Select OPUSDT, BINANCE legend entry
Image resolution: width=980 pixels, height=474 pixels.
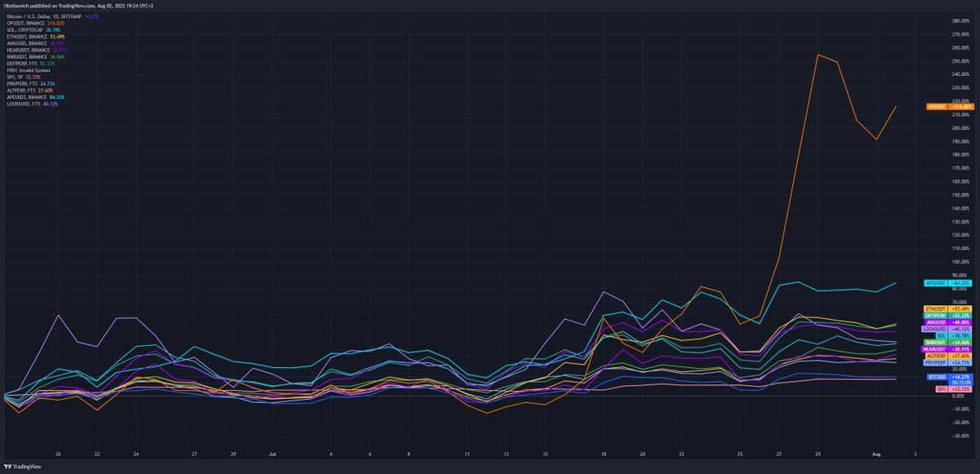pyautogui.click(x=35, y=24)
